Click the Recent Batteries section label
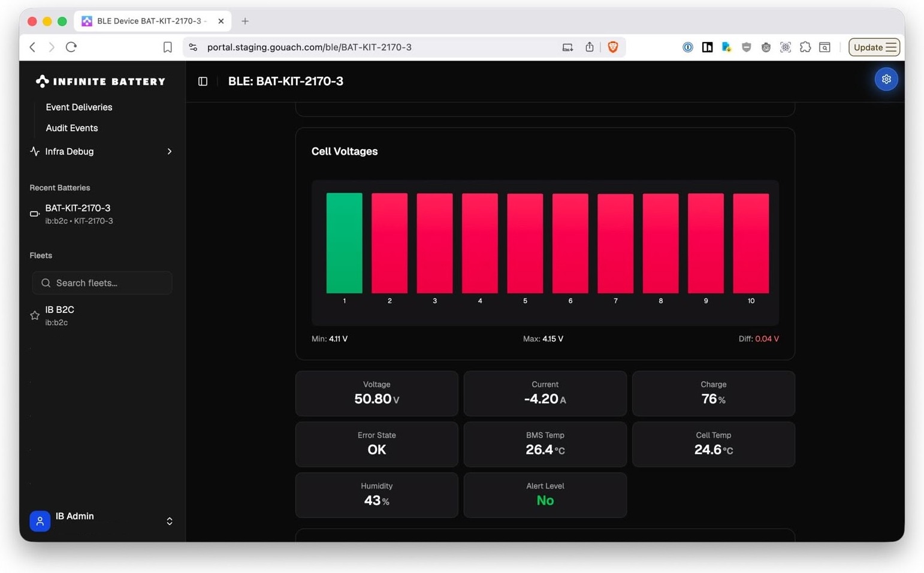The height and width of the screenshot is (573, 924). (60, 188)
